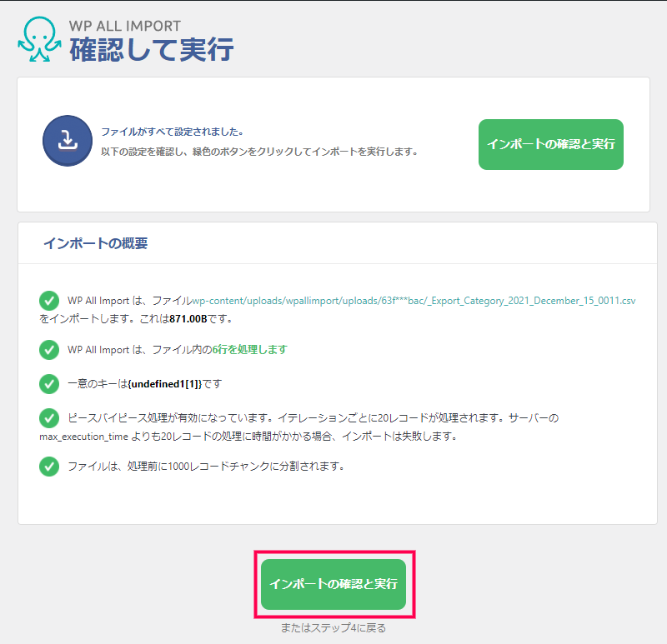Click the ファイルがすべて設定されました message
The height and width of the screenshot is (644, 667).
coord(173,132)
